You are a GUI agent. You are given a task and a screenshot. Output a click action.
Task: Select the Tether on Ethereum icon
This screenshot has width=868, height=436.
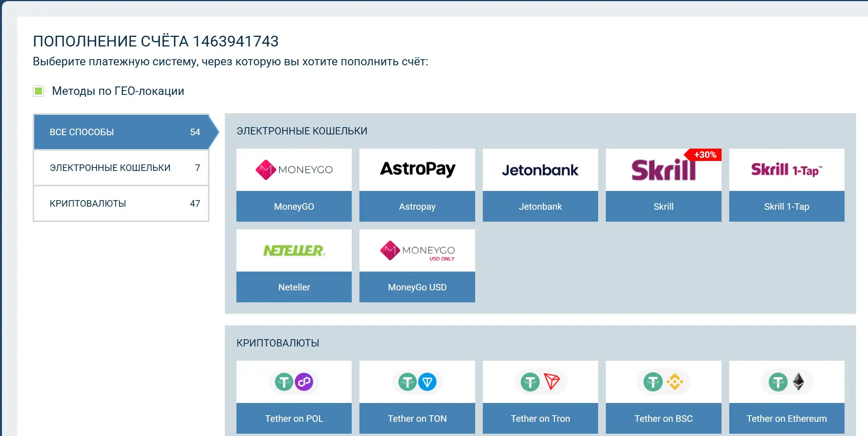787,381
